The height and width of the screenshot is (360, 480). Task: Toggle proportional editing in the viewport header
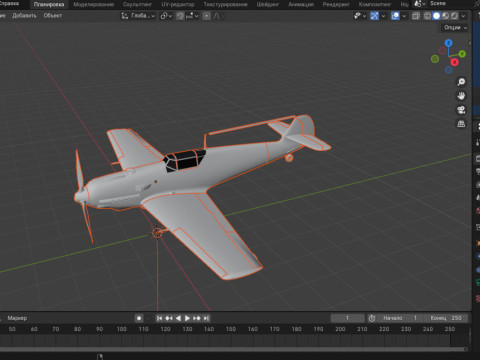coord(207,16)
